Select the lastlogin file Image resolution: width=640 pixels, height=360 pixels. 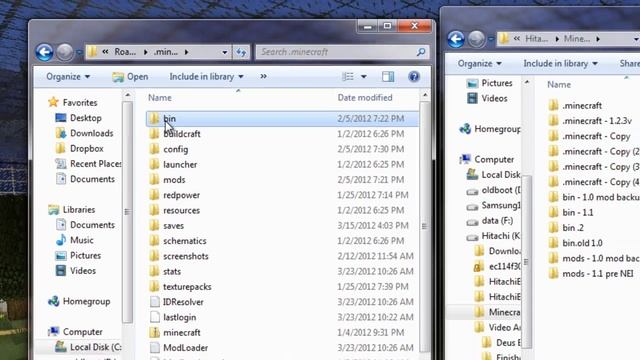(x=282, y=317)
